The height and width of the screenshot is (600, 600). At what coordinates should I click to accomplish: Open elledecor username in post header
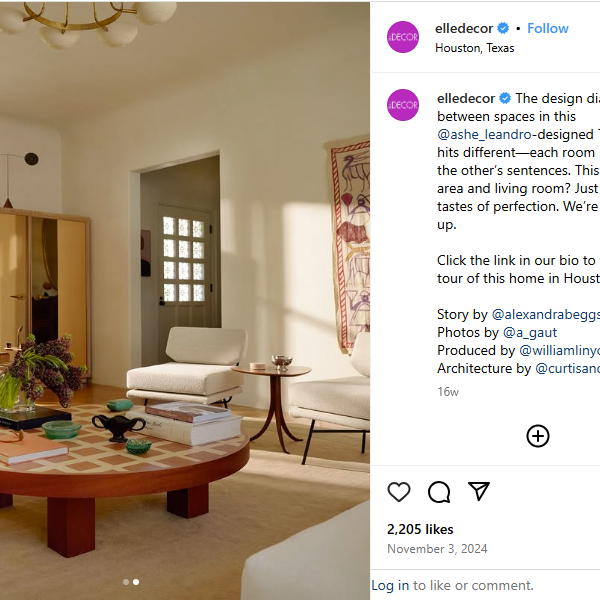click(464, 28)
